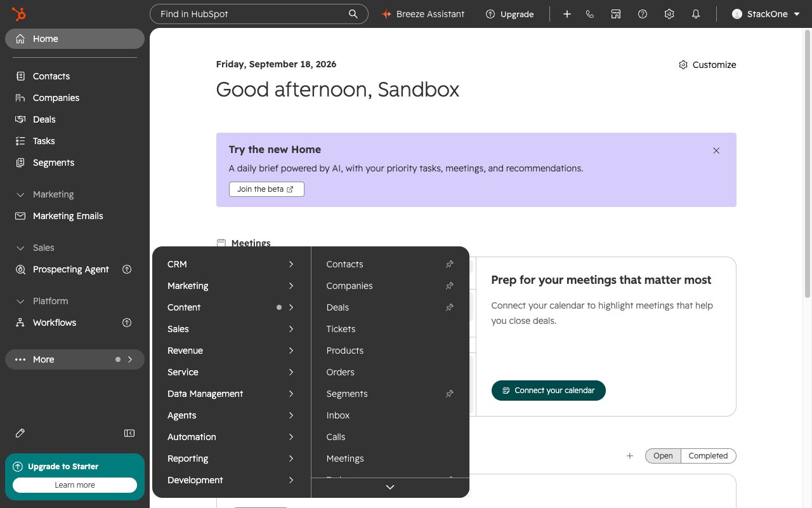Select Calls in the submenu
This screenshot has height=508, width=812.
tap(390, 437)
